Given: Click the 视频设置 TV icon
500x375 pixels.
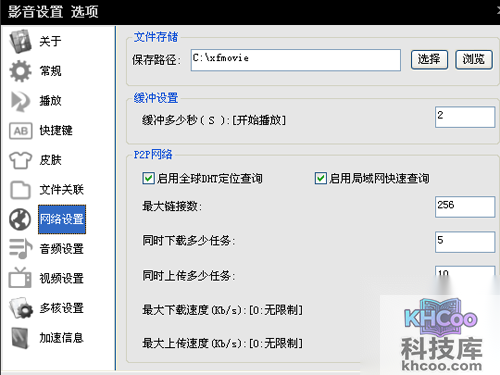Looking at the screenshot, I should click(x=20, y=278).
